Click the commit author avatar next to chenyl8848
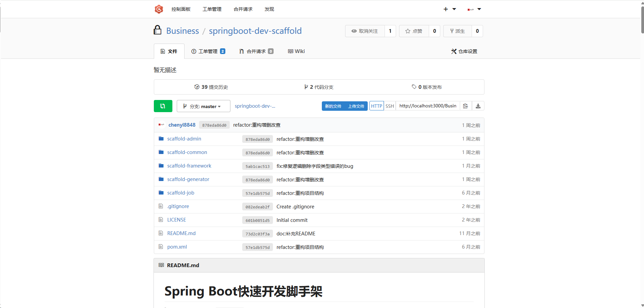The width and height of the screenshot is (644, 308). pyautogui.click(x=161, y=125)
